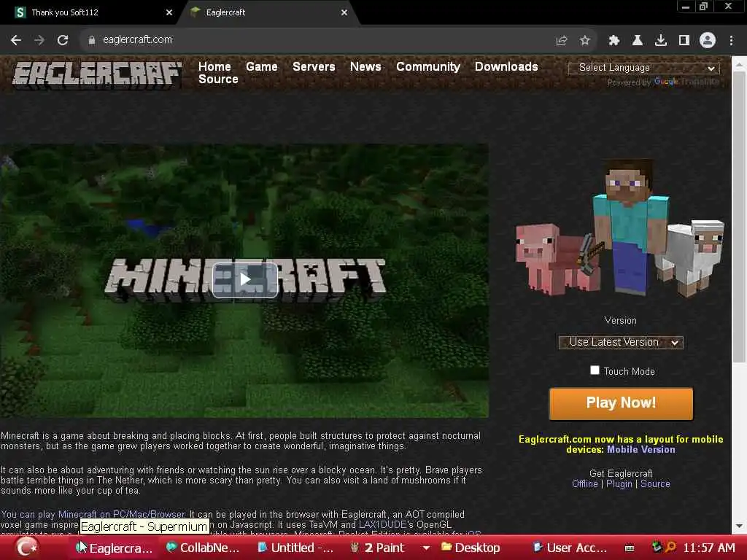Follow the Minecraft on PC/Mac/Browser link
The width and height of the screenshot is (747, 560).
point(121,514)
